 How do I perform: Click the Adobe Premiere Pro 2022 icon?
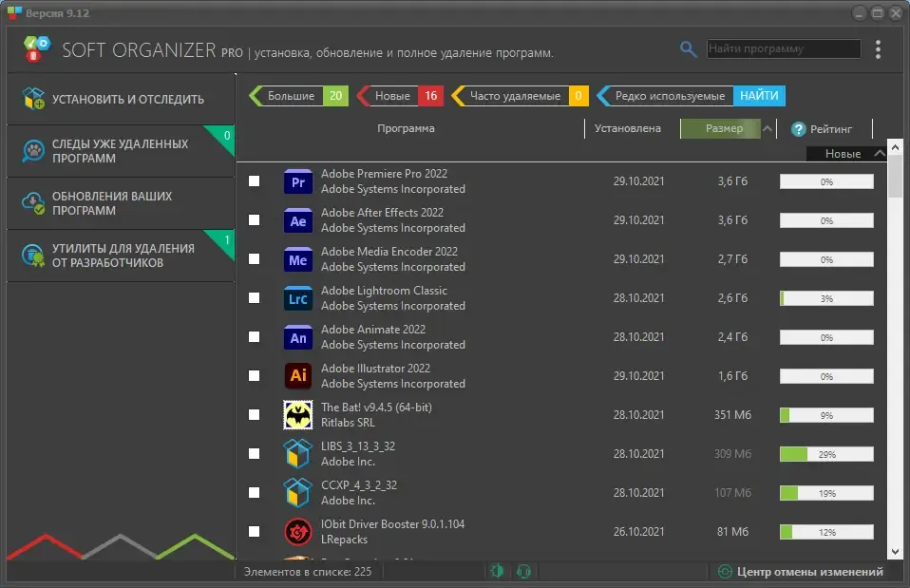(297, 181)
